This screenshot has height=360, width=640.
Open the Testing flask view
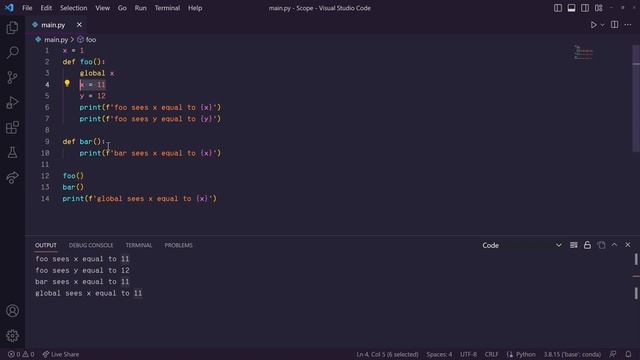pos(12,152)
